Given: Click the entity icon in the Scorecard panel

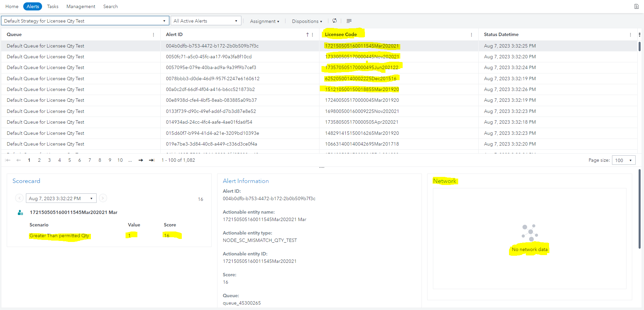Looking at the screenshot, I should (20, 212).
